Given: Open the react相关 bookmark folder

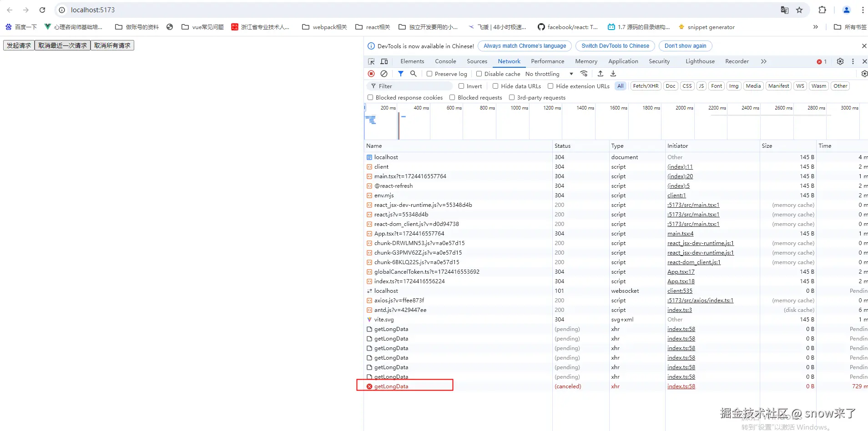Looking at the screenshot, I should (x=373, y=27).
